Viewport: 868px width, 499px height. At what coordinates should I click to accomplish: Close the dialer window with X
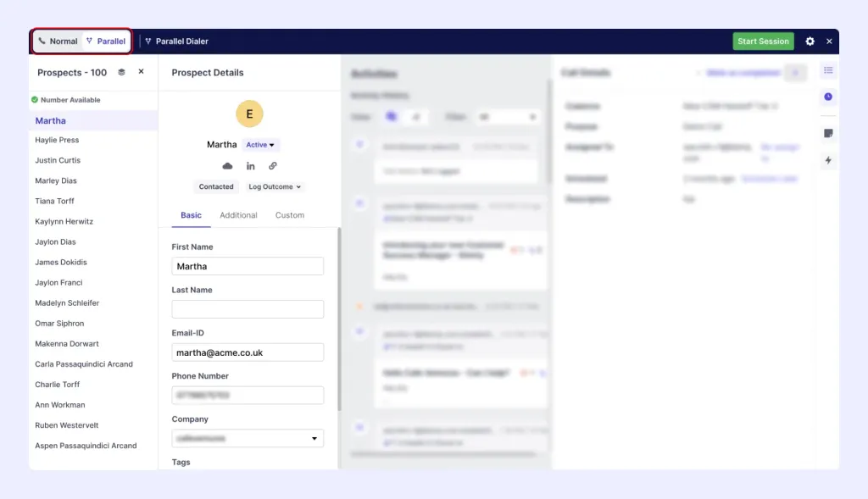[829, 41]
